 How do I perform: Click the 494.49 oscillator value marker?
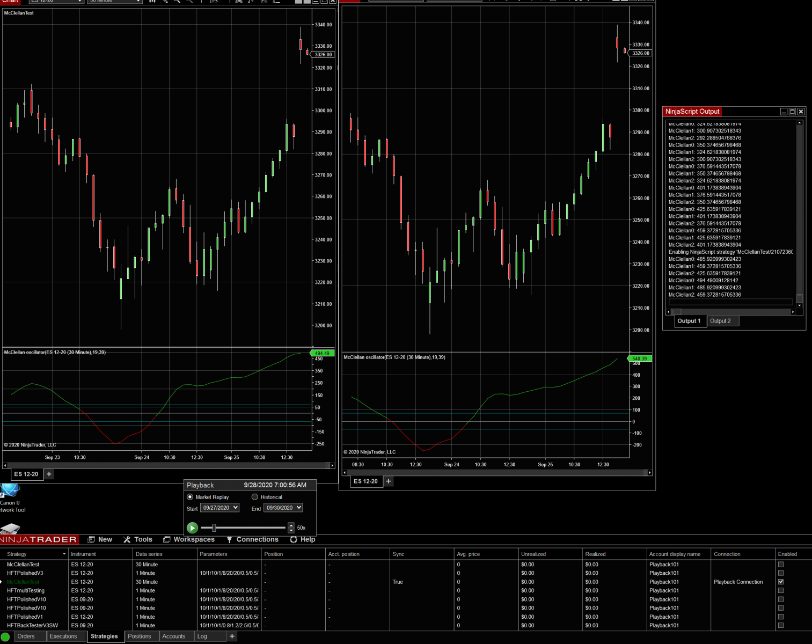click(322, 353)
